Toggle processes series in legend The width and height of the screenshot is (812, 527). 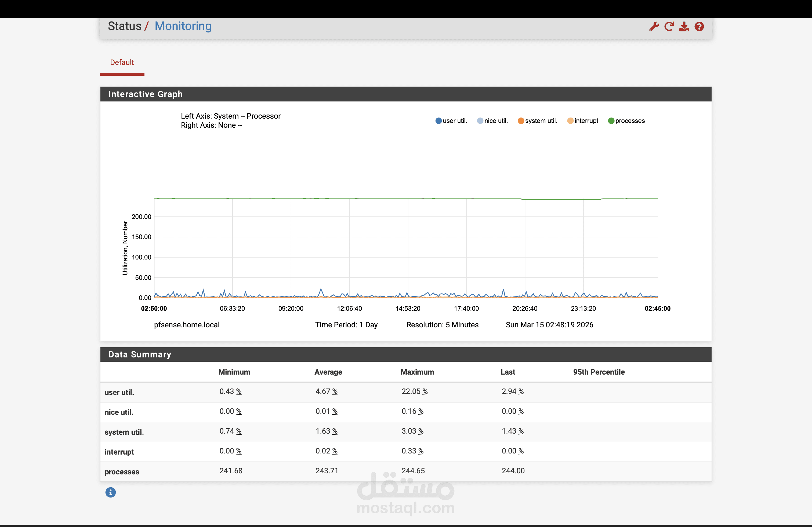tap(626, 121)
